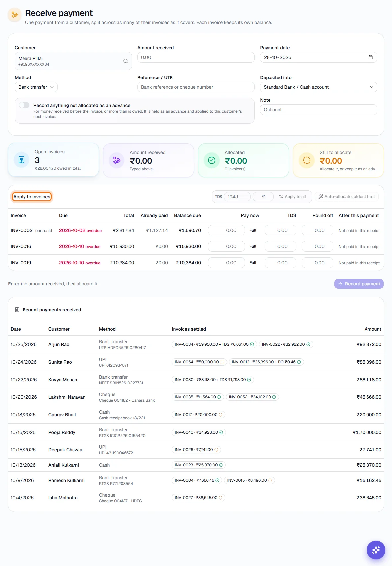Click Cheque 004127 - HDFC reference text
392x566 pixels.
(120, 501)
